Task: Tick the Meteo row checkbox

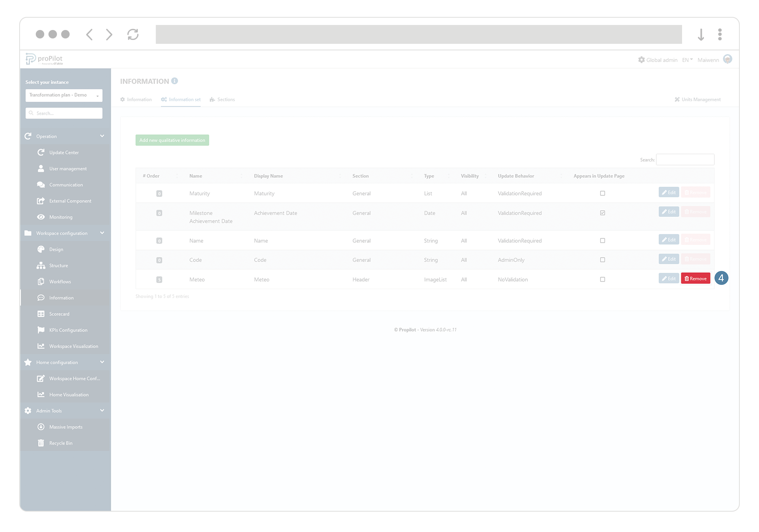Action: (602, 279)
